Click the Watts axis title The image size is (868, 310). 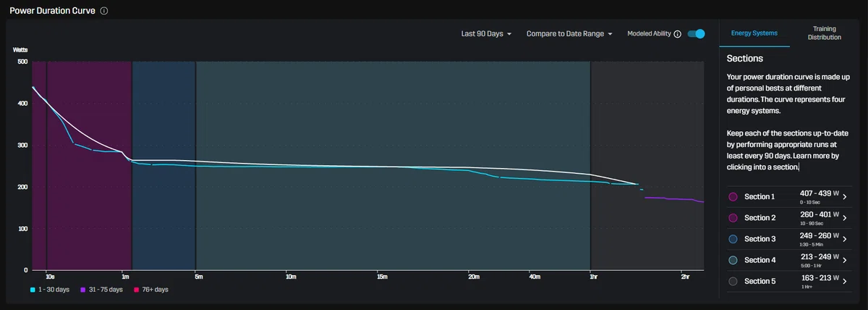pos(21,50)
